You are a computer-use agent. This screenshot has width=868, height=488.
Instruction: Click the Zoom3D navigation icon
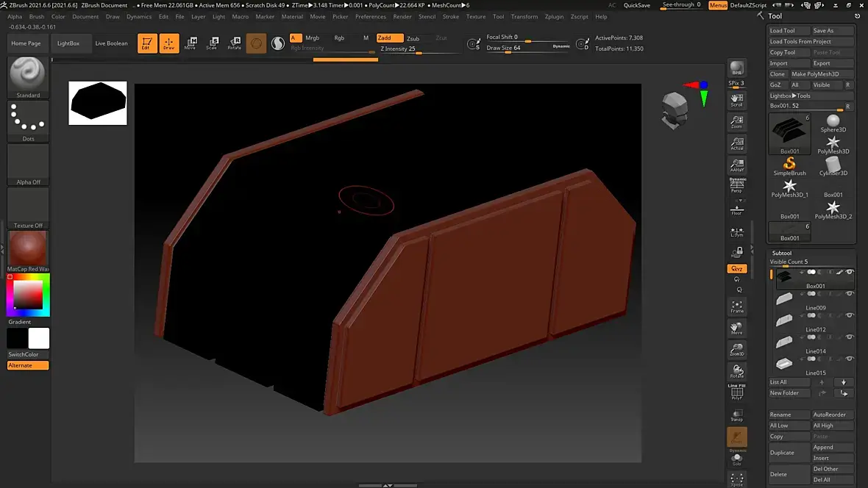(x=736, y=350)
